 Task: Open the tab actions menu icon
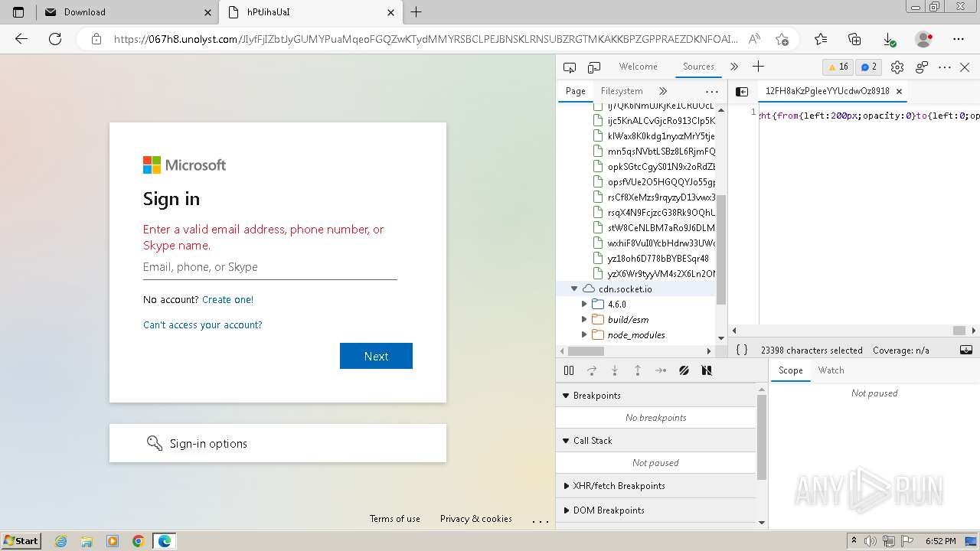pyautogui.click(x=19, y=12)
